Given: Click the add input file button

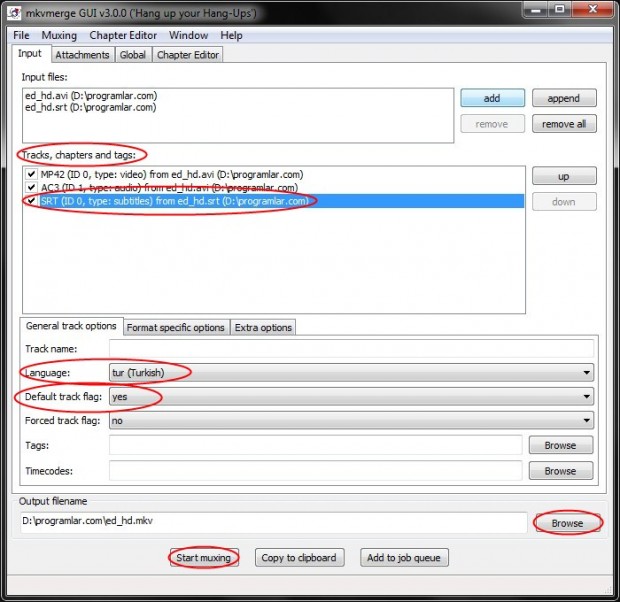Looking at the screenshot, I should coord(492,98).
